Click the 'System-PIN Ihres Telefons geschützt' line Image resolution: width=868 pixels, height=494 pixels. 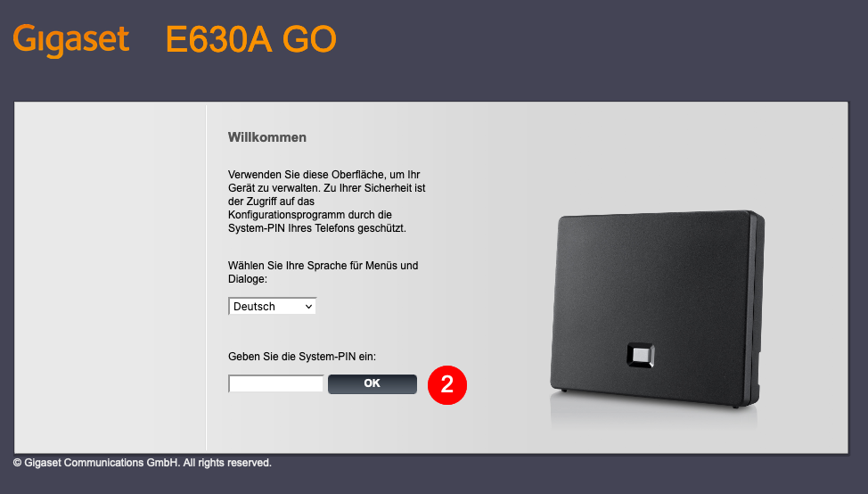point(317,228)
